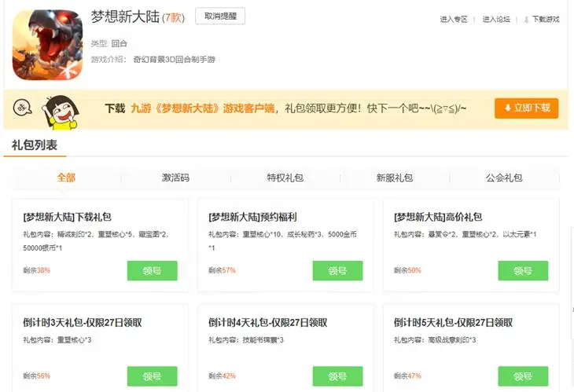Click the speech bubble icon in the banner

pos(22,108)
